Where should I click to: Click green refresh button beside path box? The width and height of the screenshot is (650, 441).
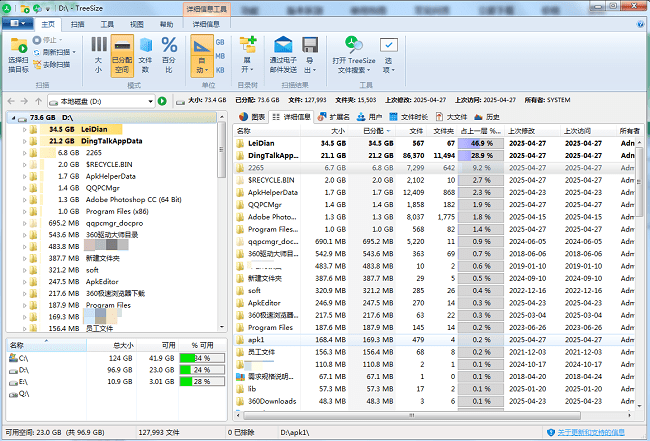click(162, 101)
